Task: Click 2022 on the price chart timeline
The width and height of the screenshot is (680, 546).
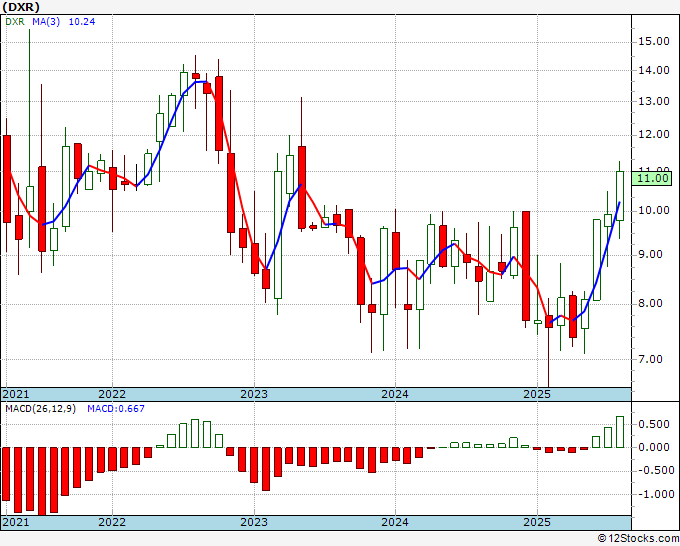Action: [x=112, y=394]
